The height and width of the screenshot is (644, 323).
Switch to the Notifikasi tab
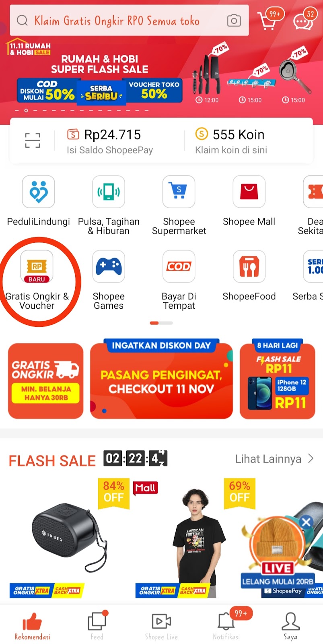pyautogui.click(x=226, y=626)
